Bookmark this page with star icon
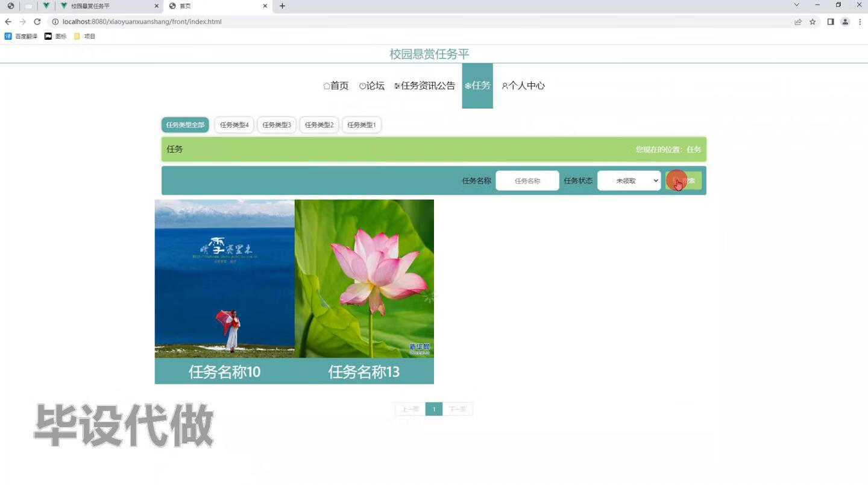Viewport: 868px width, 485px height. (x=813, y=22)
